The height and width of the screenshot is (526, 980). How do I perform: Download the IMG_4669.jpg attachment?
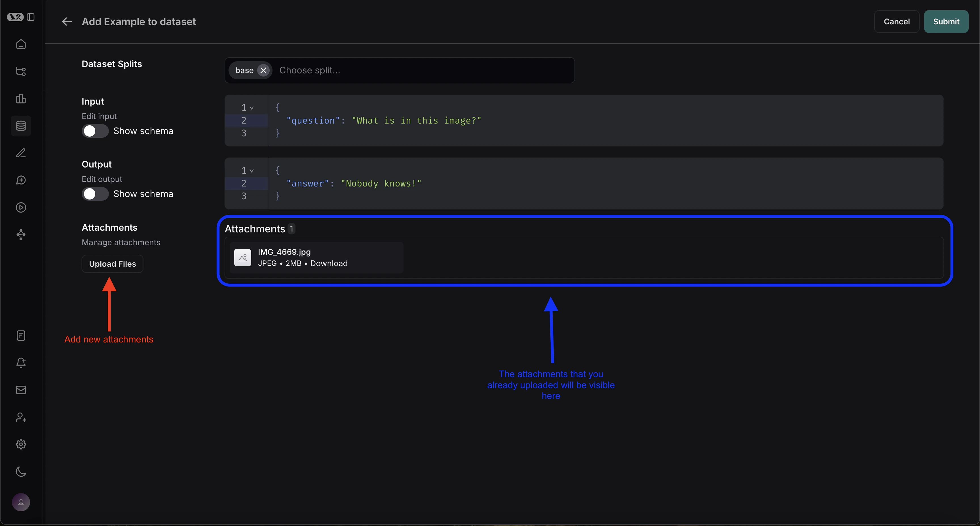329,263
